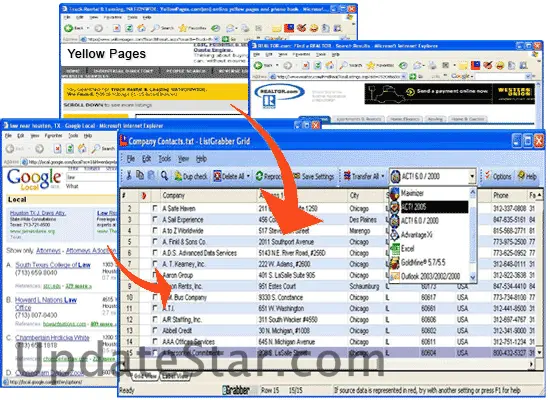Select ACT! 2005 in the dropdown list
This screenshot has width=550, height=400.
click(x=429, y=207)
